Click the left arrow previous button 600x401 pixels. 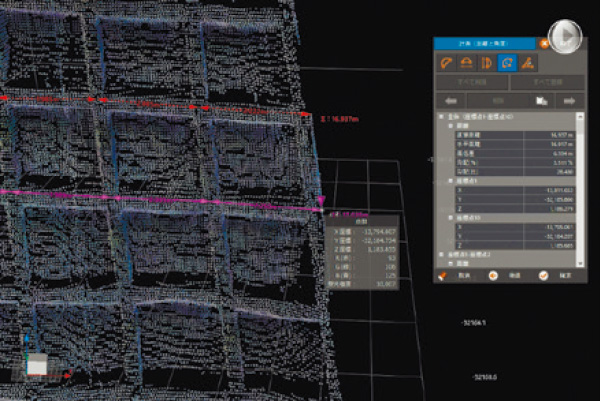pyautogui.click(x=451, y=101)
